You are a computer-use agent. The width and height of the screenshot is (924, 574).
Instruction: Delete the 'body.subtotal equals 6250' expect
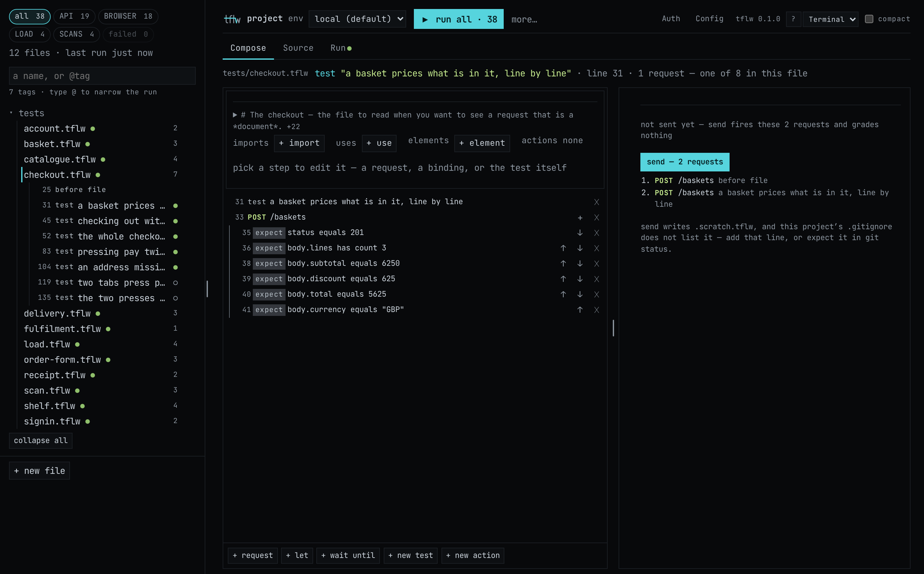596,264
